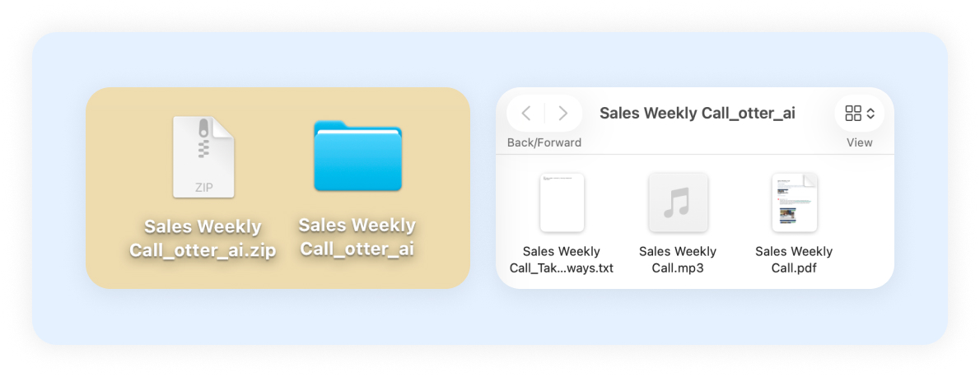Click the "Back/Forward" toolbar label

(544, 142)
